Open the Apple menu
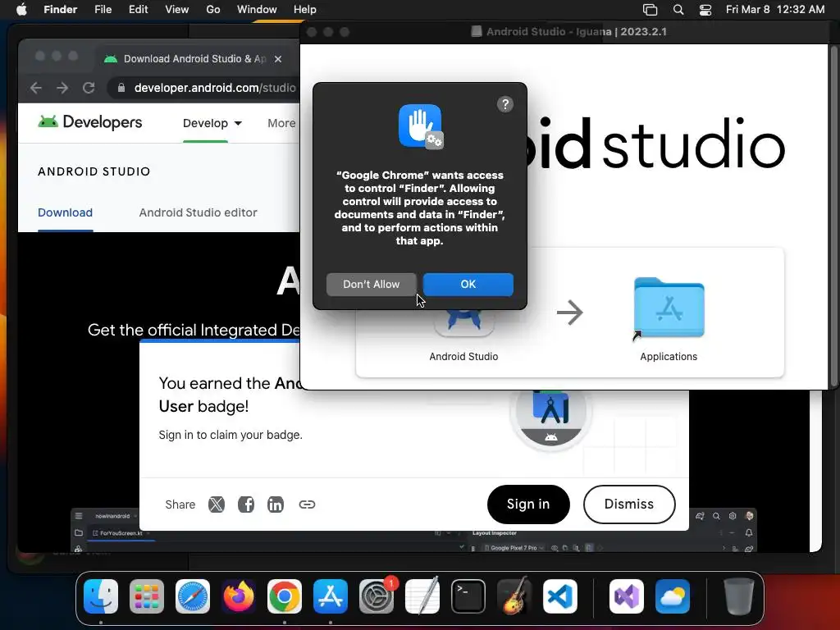 point(21,9)
